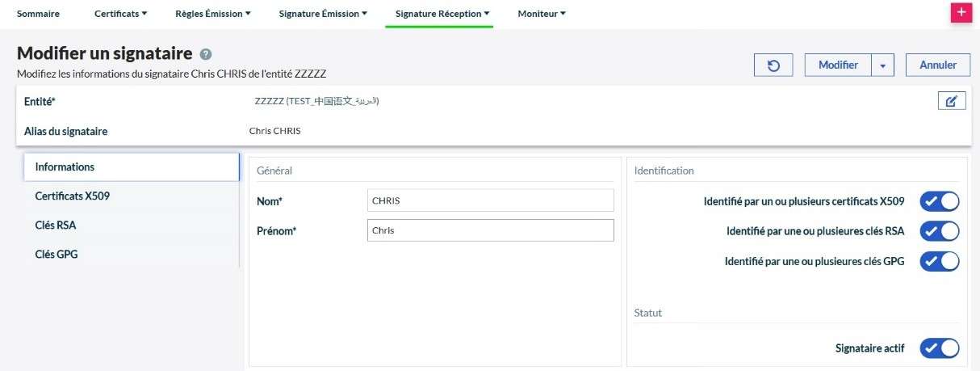The height and width of the screenshot is (371, 980).
Task: Switch to the Certificats X509 tab
Action: (x=73, y=196)
